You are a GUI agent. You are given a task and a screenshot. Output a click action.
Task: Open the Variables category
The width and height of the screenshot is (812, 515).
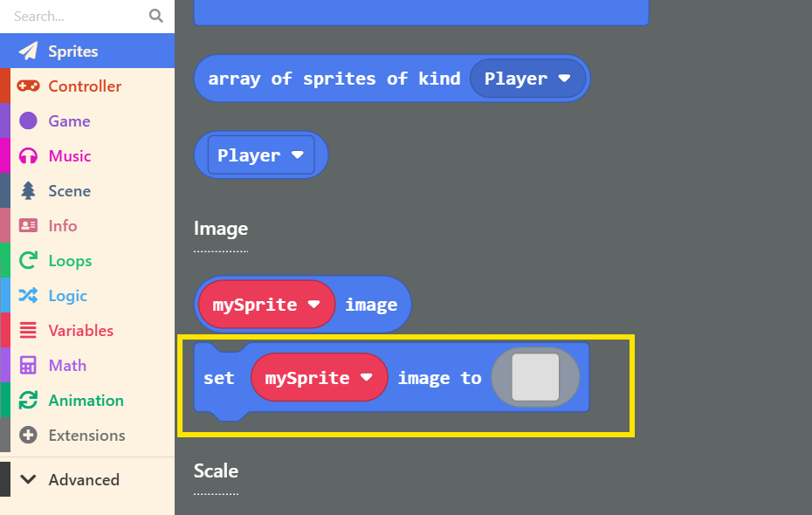point(80,331)
